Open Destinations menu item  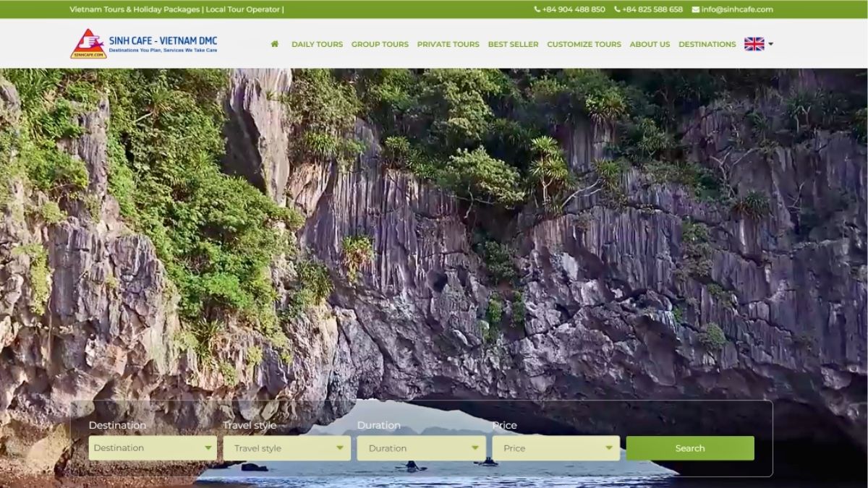(x=707, y=44)
